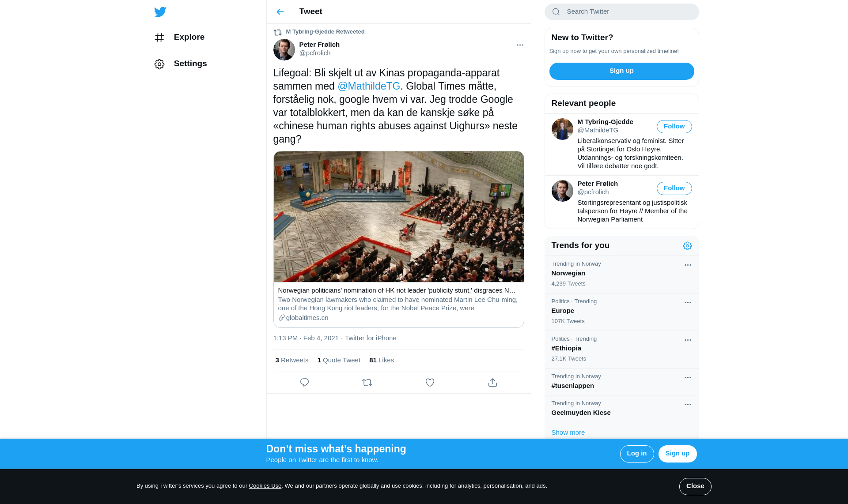Open the Norwegian trend
848x504 pixels.
tap(621, 275)
